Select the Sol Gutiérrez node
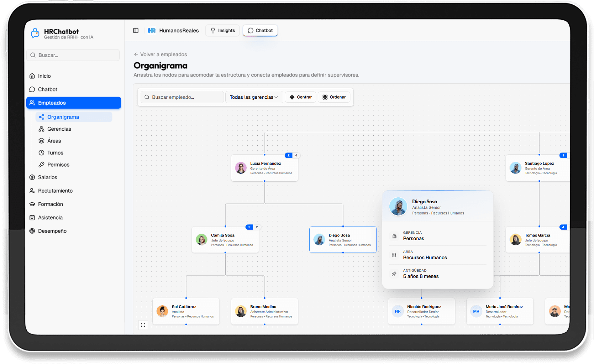The width and height of the screenshot is (594, 364). click(186, 311)
